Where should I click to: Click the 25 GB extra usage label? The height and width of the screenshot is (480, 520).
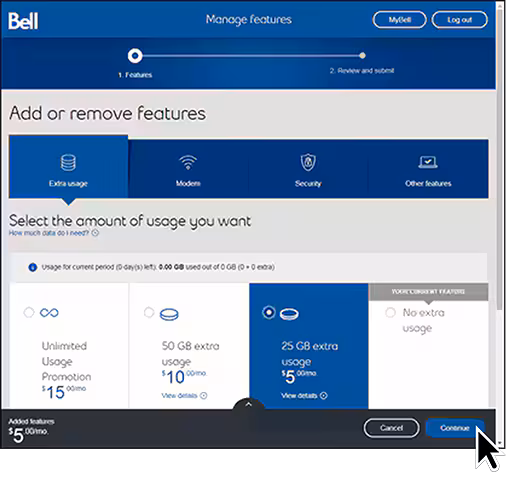[x=310, y=353]
